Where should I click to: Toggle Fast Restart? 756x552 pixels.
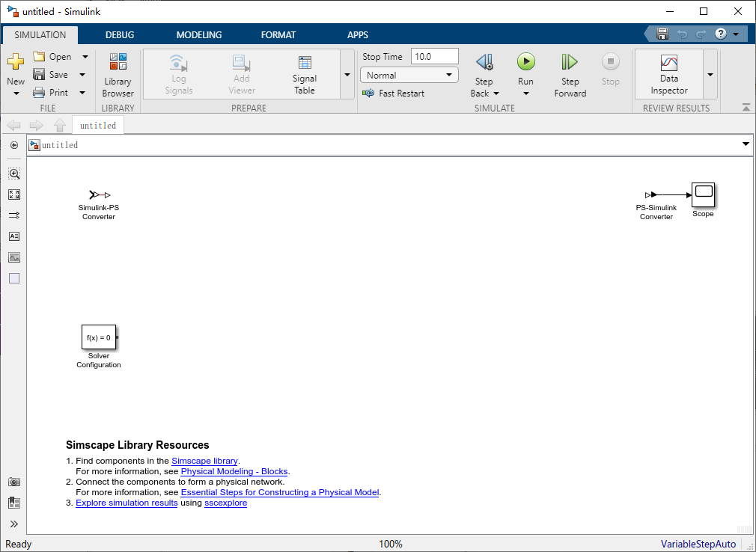point(394,93)
